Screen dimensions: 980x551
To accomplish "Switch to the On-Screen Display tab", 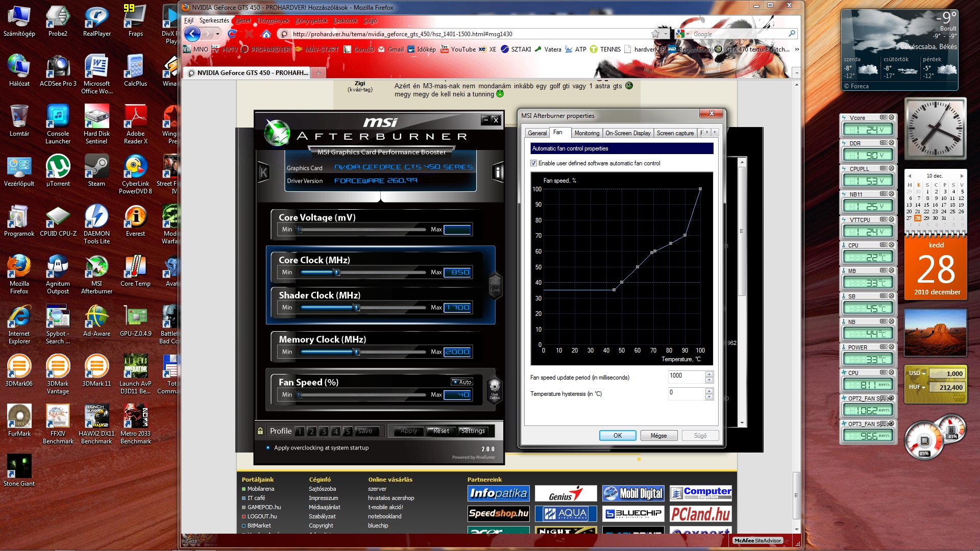I will click(x=628, y=133).
